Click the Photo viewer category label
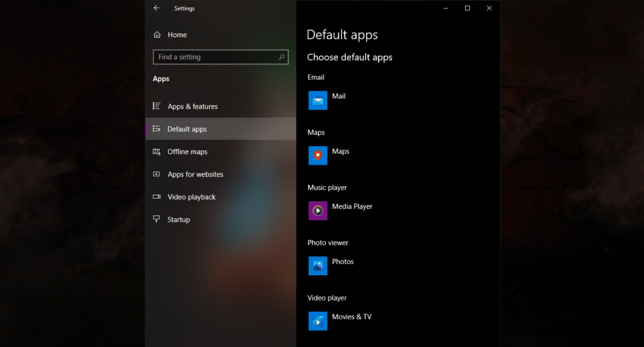 328,243
